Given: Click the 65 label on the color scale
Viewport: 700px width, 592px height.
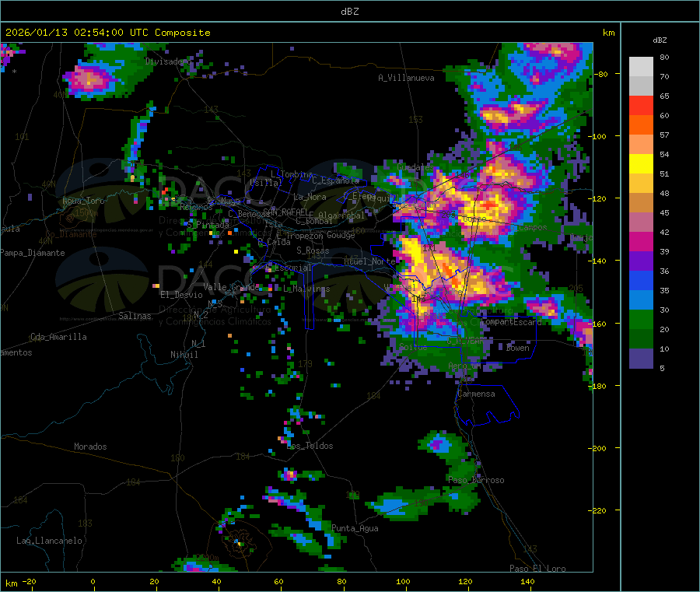Looking at the screenshot, I should click(x=664, y=96).
